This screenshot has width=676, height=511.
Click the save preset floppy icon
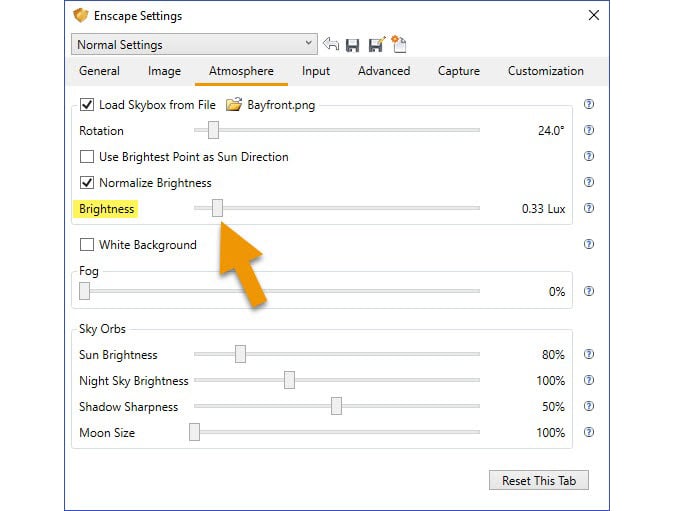[353, 45]
